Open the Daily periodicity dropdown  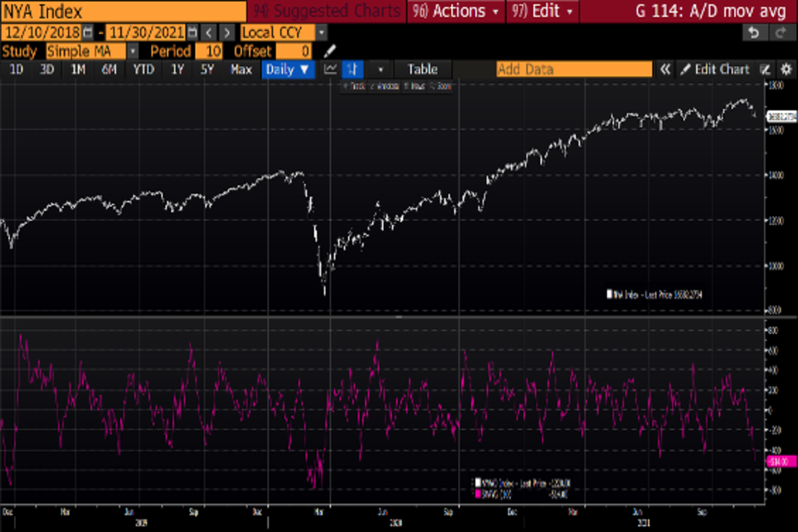288,69
